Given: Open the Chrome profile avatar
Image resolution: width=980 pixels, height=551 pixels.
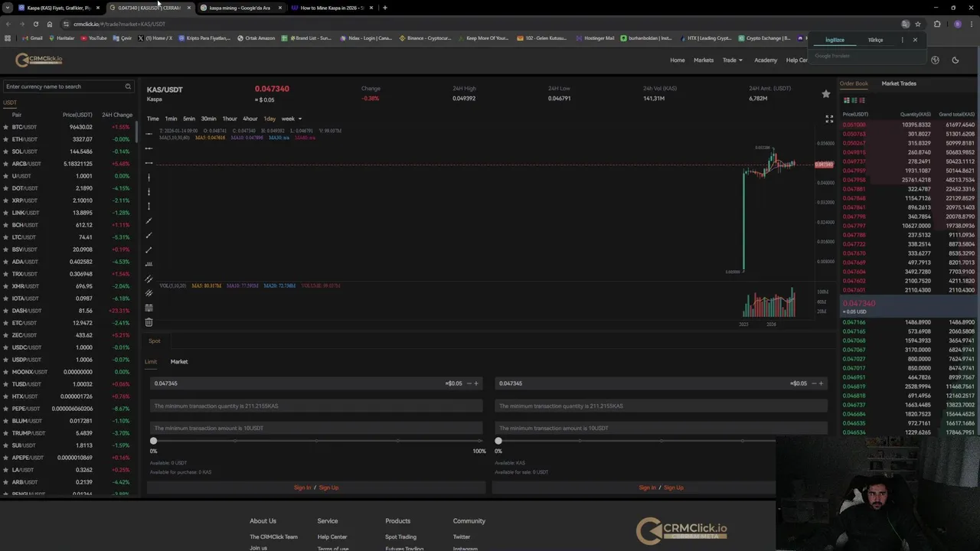Looking at the screenshot, I should click(957, 24).
